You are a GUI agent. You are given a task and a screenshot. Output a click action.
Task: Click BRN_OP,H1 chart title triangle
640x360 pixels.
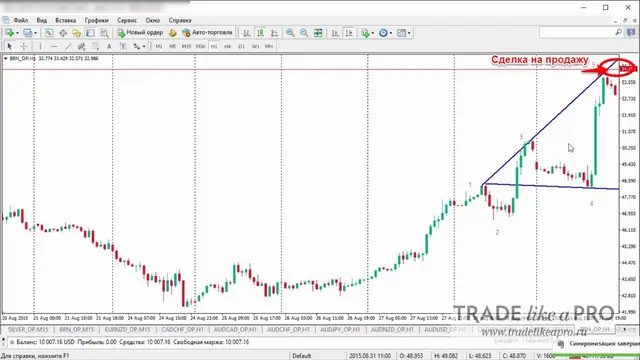[5, 58]
